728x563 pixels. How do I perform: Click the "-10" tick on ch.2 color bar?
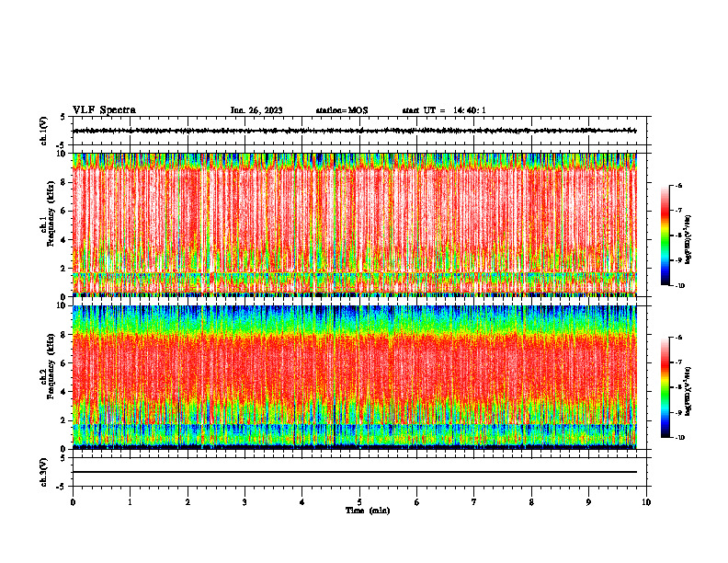[x=679, y=438]
